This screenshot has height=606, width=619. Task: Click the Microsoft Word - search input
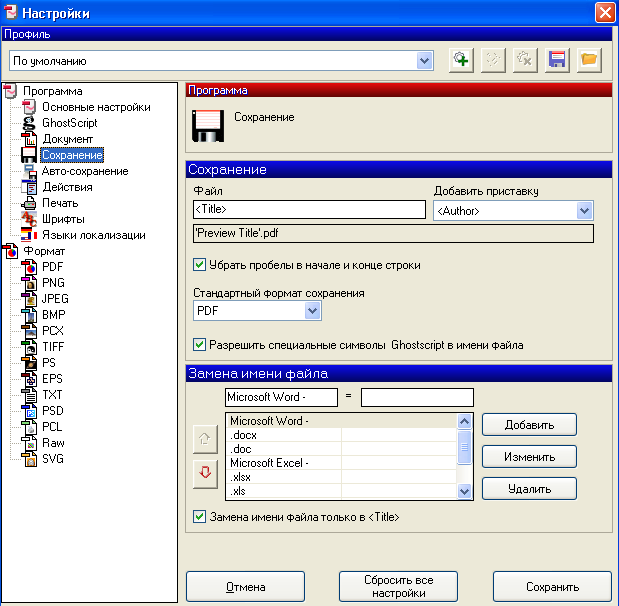281,397
